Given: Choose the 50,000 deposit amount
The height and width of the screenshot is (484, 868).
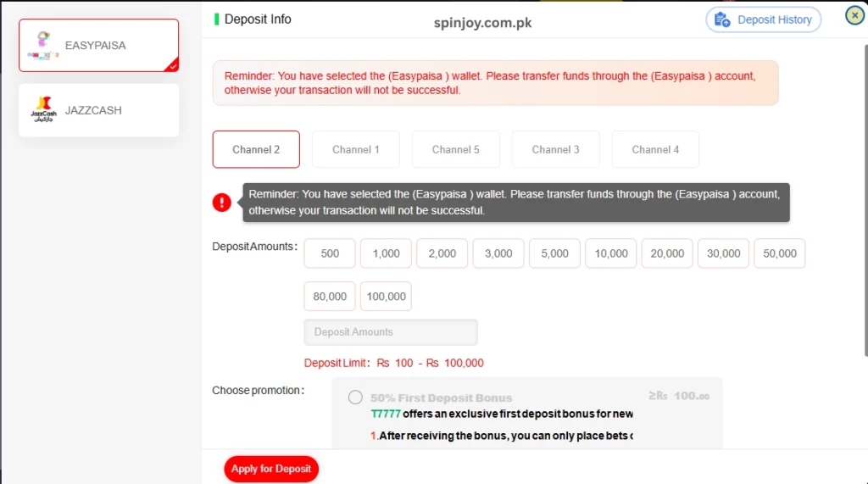Looking at the screenshot, I should (780, 253).
